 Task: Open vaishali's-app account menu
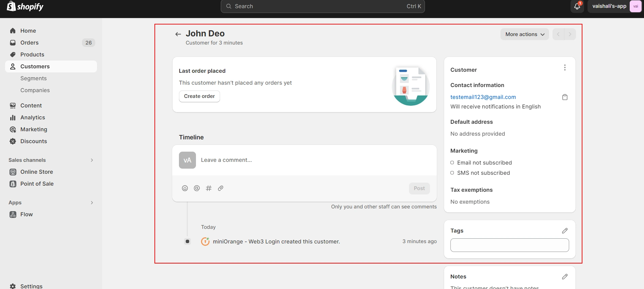click(x=615, y=6)
